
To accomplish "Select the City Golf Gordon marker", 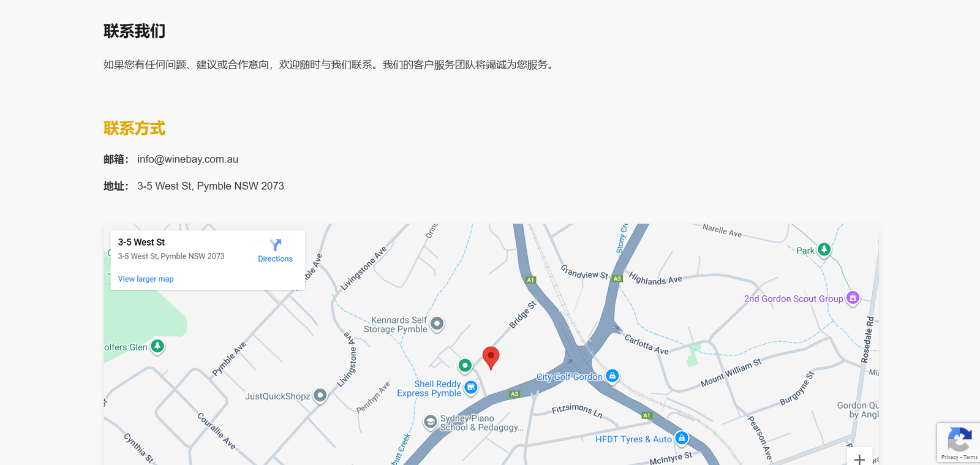I will [612, 376].
